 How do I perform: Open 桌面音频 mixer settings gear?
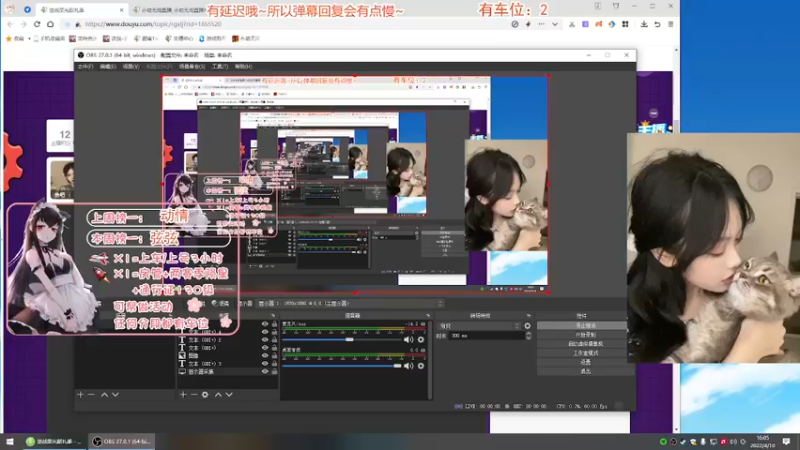coord(421,366)
